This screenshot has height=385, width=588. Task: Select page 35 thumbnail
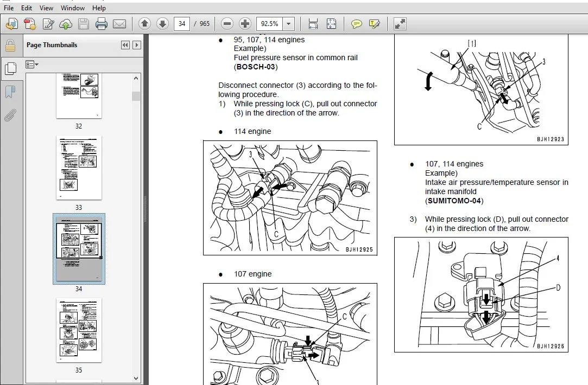(x=79, y=330)
